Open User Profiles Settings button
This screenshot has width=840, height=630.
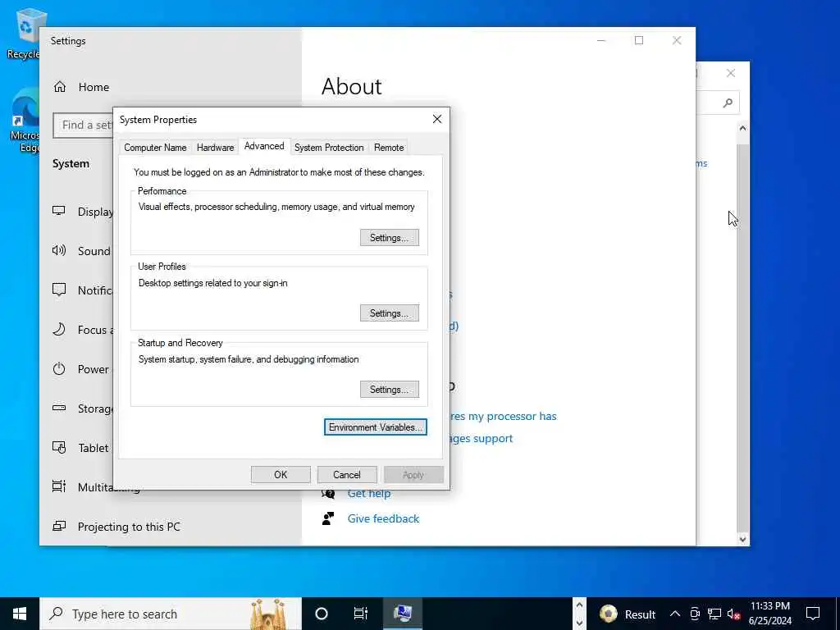click(390, 313)
